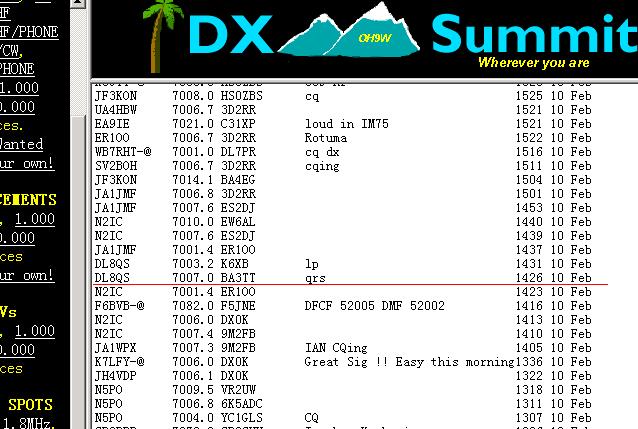The width and height of the screenshot is (638, 429).
Task: Click the time 1336 in K7LFY row
Action: (x=529, y=362)
